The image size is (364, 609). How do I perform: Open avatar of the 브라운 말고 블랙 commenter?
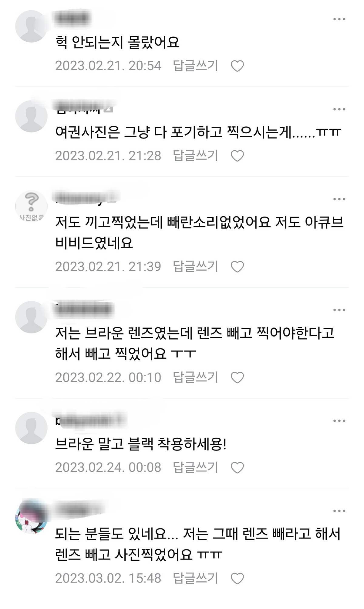[x=31, y=428]
